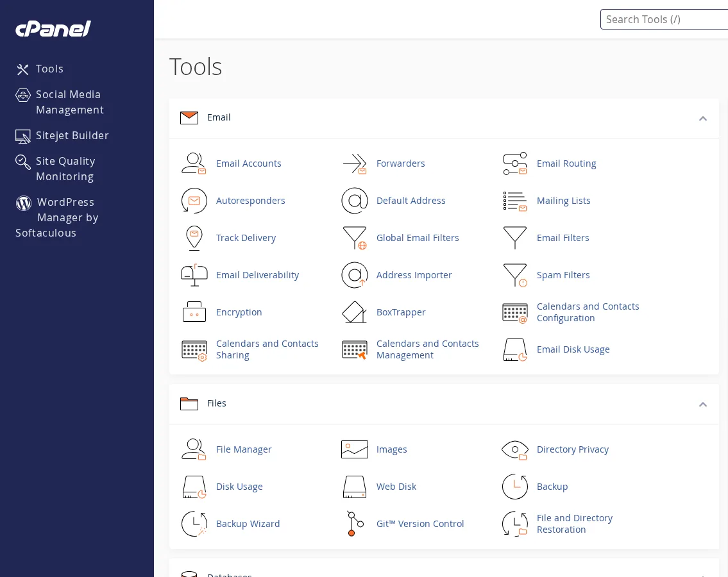This screenshot has height=577, width=728.
Task: Collapse the Email section chevron
Action: pyautogui.click(x=703, y=119)
